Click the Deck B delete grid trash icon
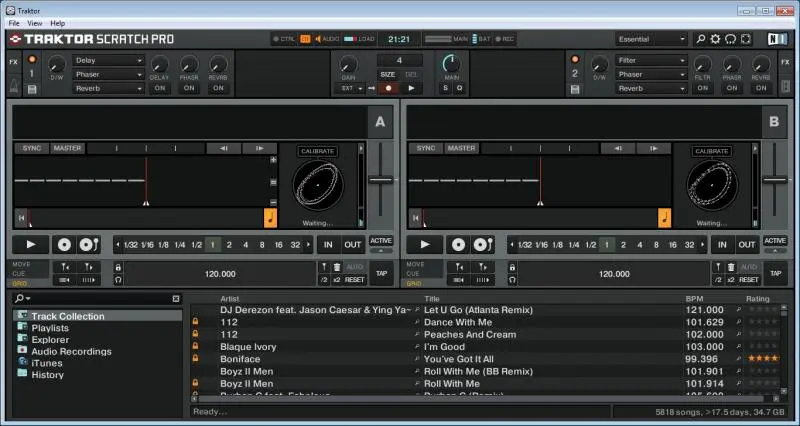The height and width of the screenshot is (426, 800). coord(729,267)
